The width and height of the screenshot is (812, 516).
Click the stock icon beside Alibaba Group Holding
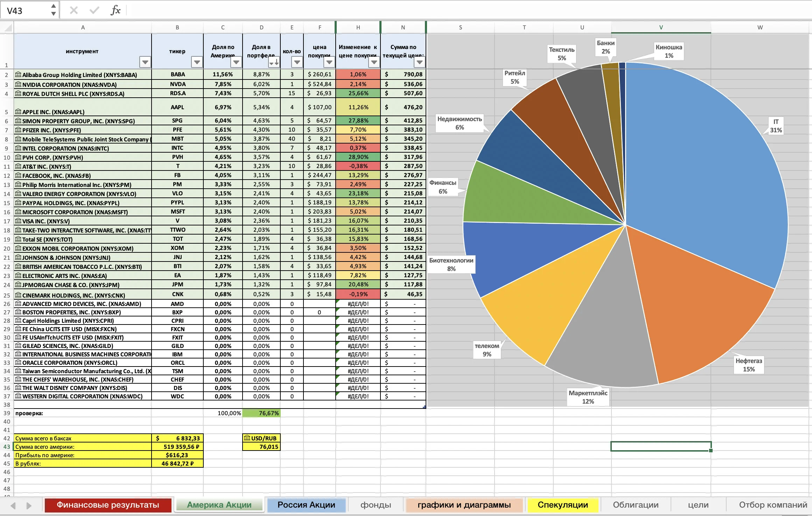tap(18, 74)
